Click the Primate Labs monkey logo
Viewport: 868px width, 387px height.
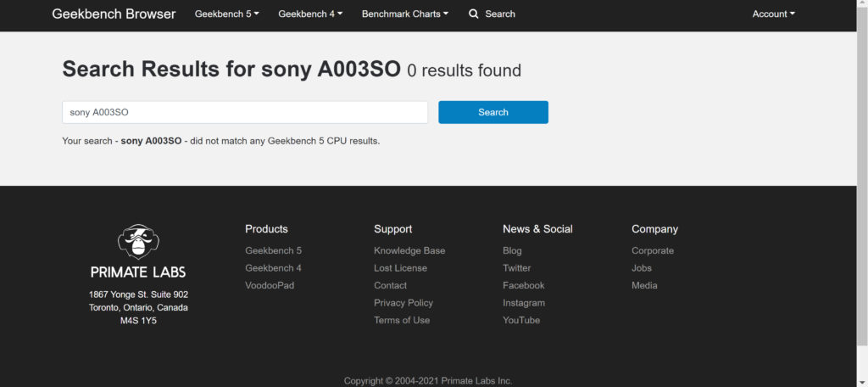click(x=138, y=242)
